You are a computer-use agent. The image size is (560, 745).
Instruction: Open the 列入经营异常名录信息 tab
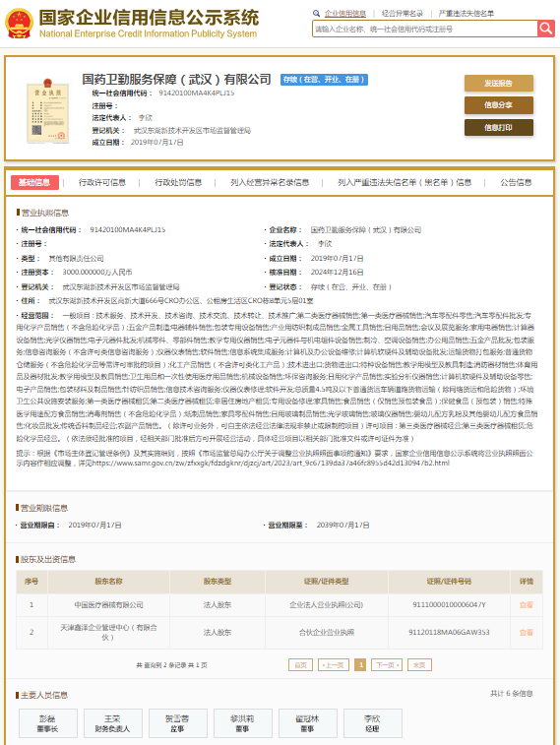[x=270, y=182]
